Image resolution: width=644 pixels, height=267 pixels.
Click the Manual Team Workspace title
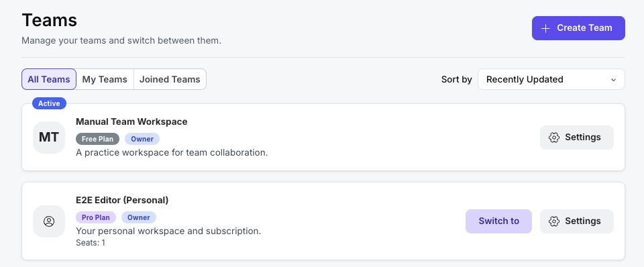point(131,121)
